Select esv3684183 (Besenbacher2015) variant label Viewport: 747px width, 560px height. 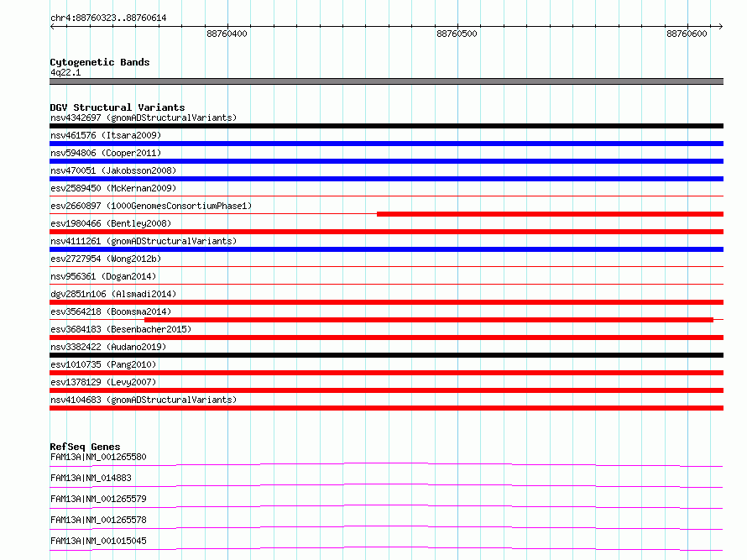(x=121, y=329)
